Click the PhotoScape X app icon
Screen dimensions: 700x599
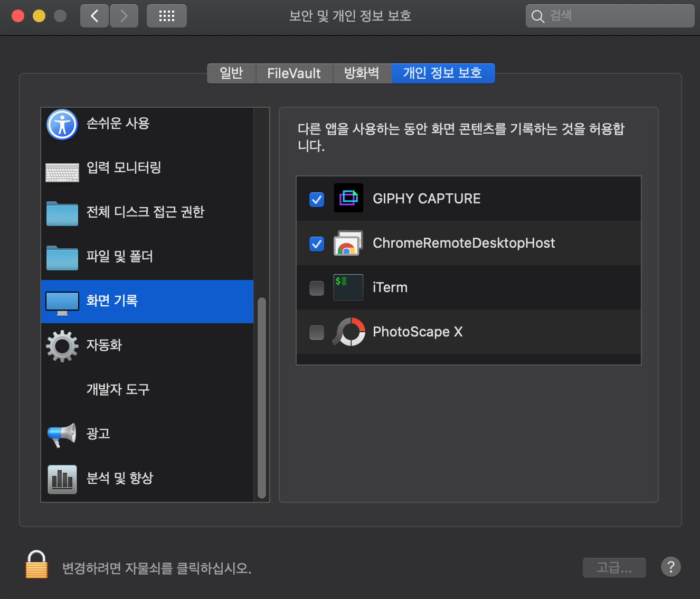tap(348, 332)
